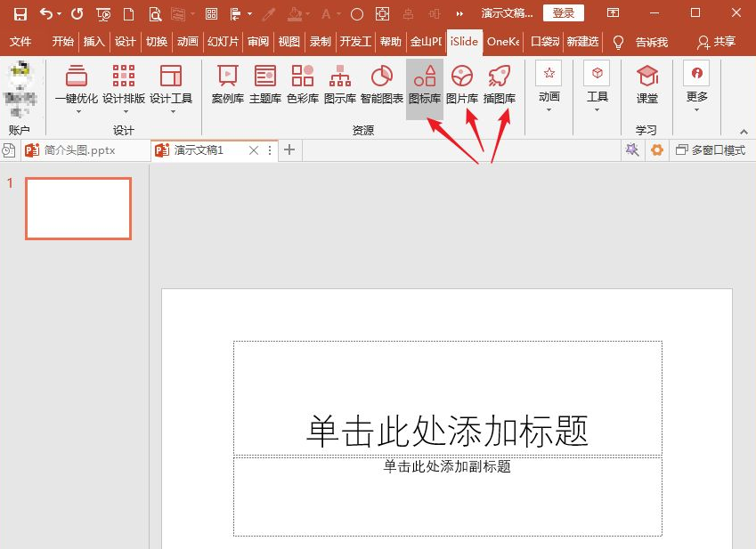This screenshot has width=756, height=549.
Task: Open the 案例库 case library
Action: pos(227,85)
